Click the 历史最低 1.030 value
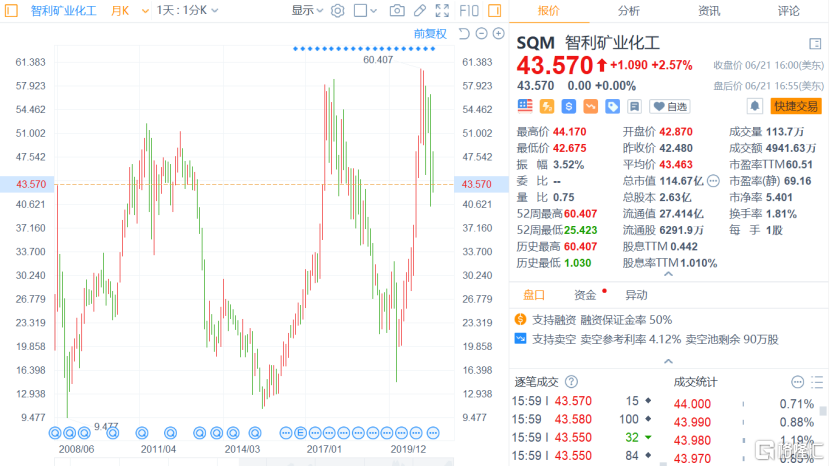 pyautogui.click(x=578, y=263)
